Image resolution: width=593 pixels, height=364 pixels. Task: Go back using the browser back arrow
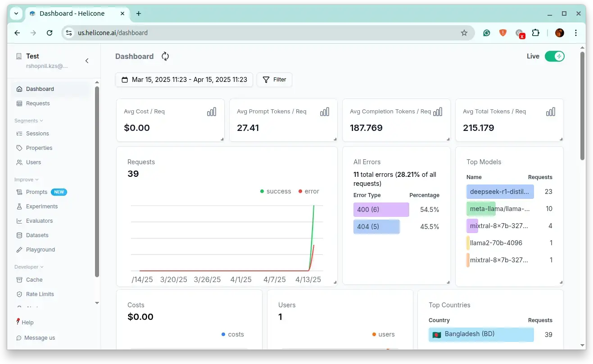point(17,33)
